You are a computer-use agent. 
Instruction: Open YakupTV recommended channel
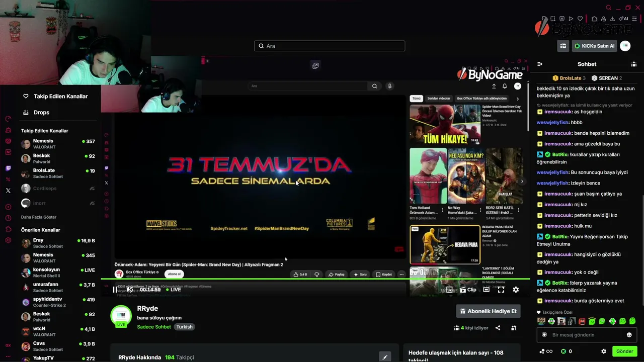(58, 358)
